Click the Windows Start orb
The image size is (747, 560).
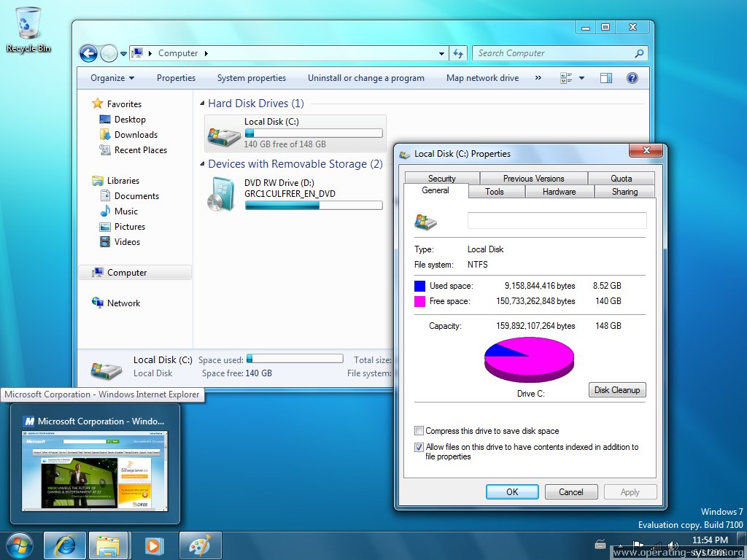(20, 545)
